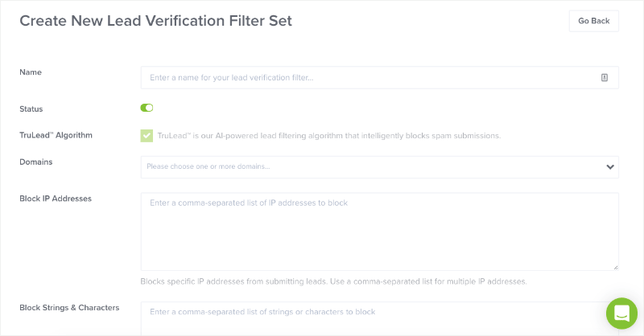Uncheck the TruLead Algorithm checkbox
This screenshot has height=336, width=644.
click(147, 135)
